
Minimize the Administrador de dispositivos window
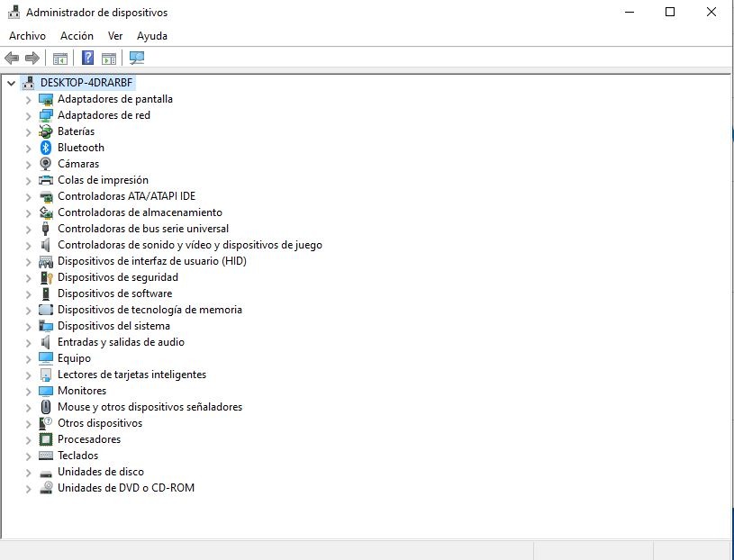coord(630,13)
